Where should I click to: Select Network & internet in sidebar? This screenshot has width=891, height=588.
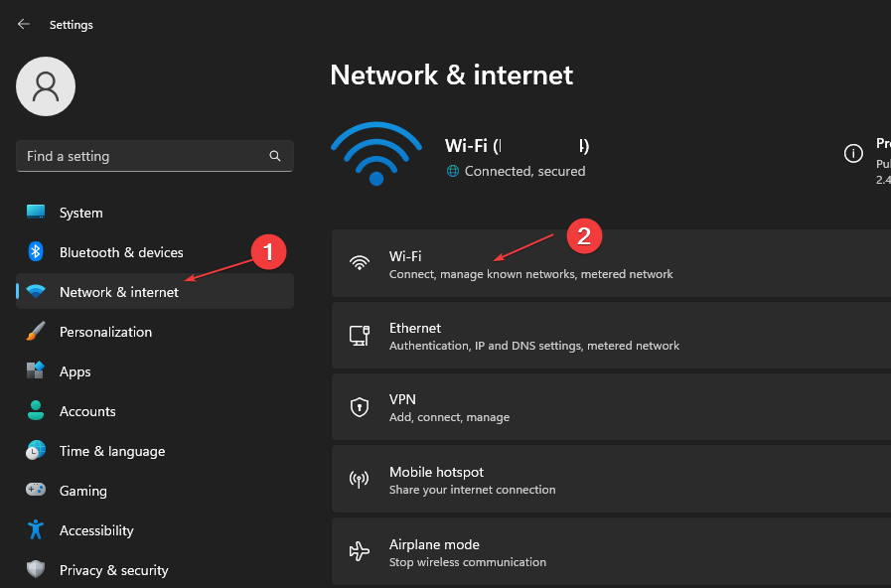pyautogui.click(x=119, y=292)
